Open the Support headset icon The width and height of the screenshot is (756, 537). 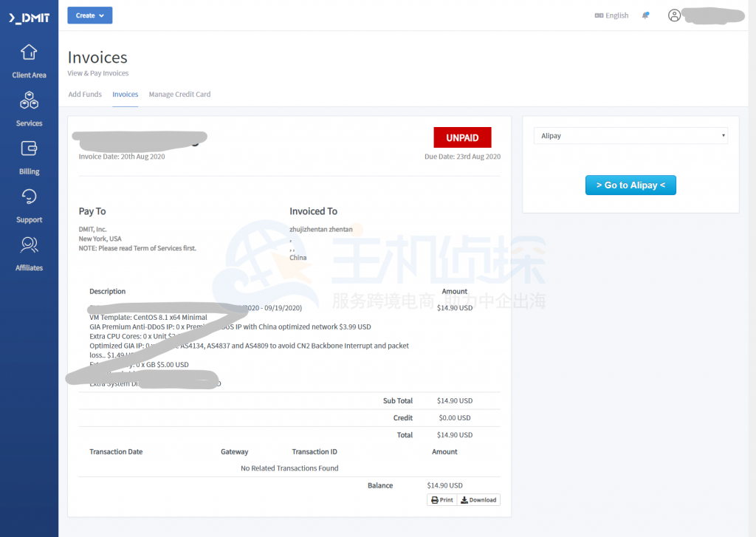coord(29,196)
